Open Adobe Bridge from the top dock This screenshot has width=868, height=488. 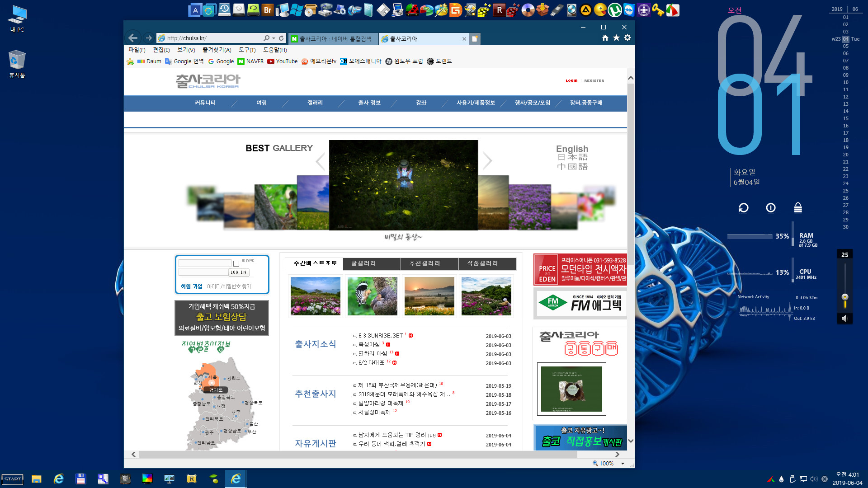[x=268, y=10]
